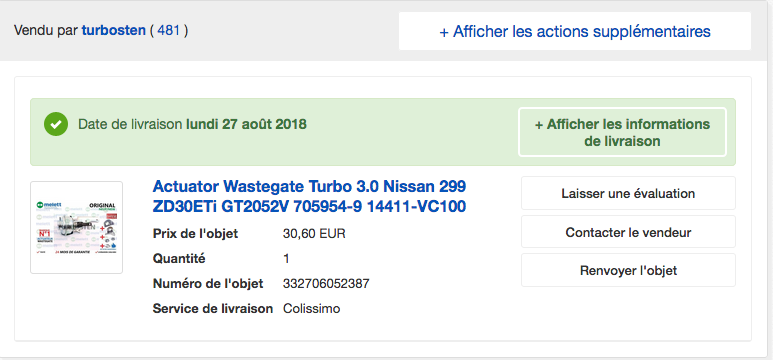Screen dimensions: 773x360
Task: View seller feedback score 481
Action: click(168, 31)
